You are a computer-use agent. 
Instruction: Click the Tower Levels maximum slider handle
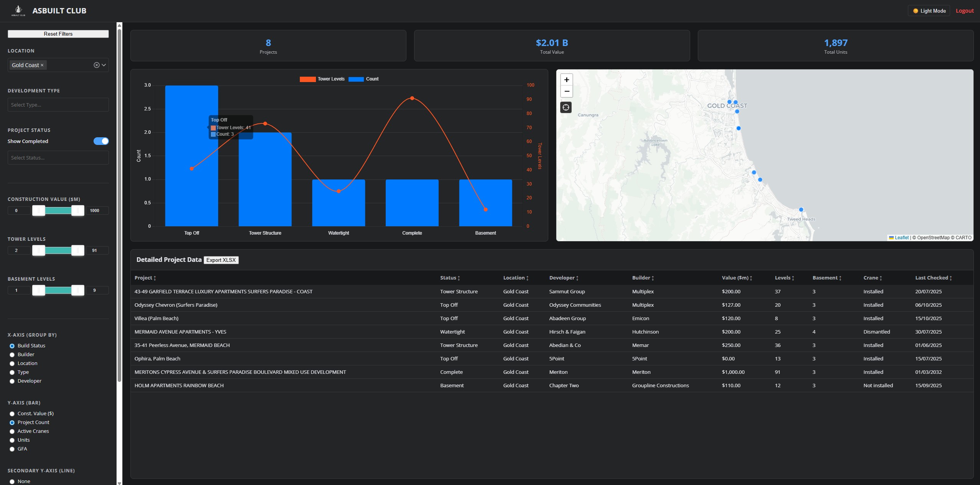(78, 250)
